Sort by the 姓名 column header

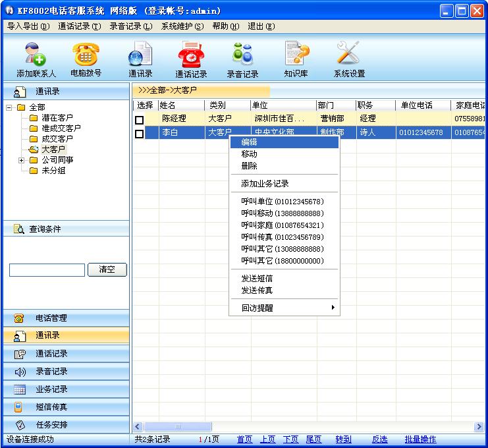click(182, 105)
